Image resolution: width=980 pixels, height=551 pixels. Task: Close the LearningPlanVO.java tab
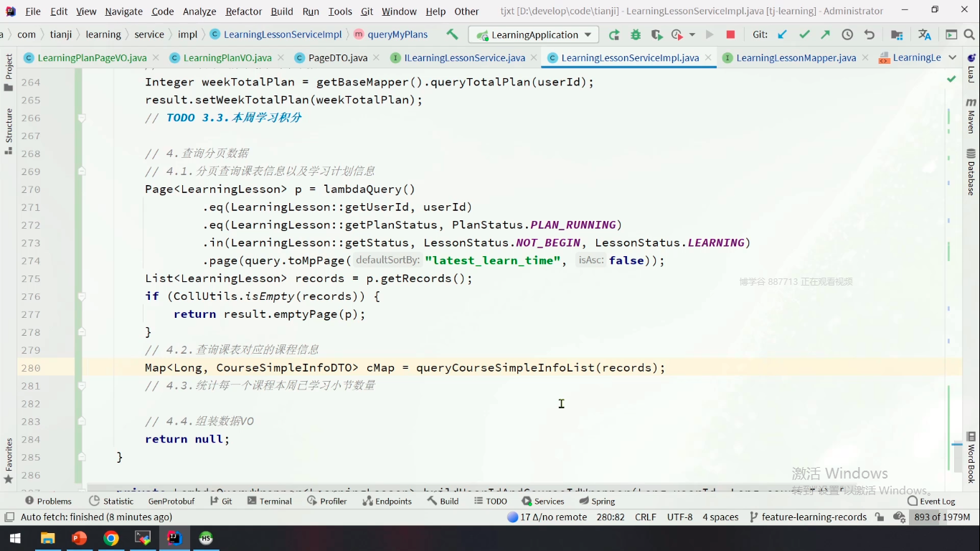tap(280, 57)
